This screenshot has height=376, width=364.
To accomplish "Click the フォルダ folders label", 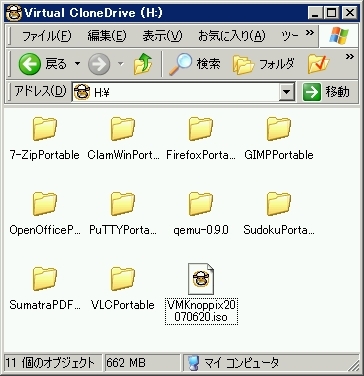I will [x=277, y=64].
